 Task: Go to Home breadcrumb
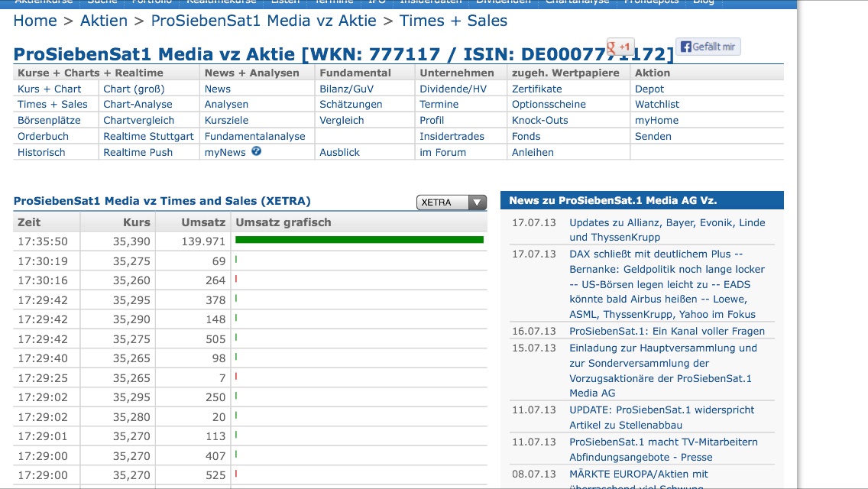(x=35, y=21)
